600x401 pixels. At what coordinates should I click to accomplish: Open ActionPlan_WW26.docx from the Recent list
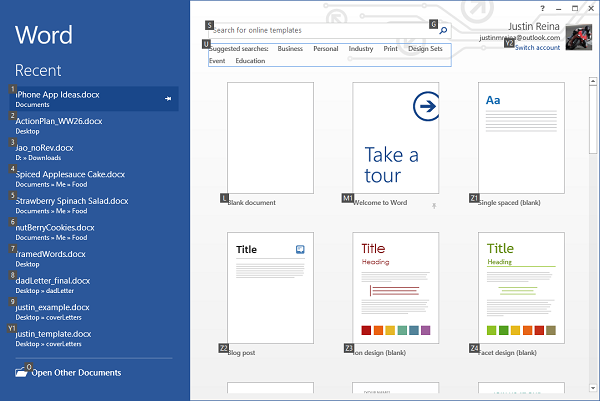tap(59, 120)
